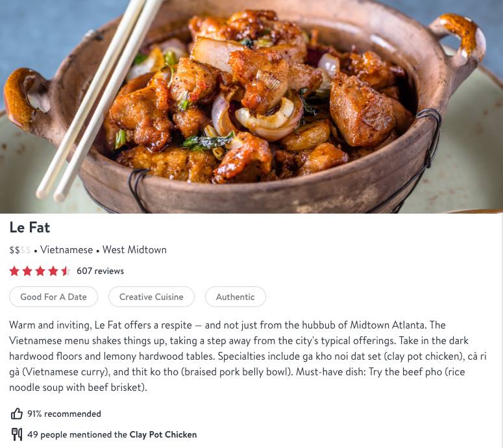Click the West Midtown neighborhood label
503x448 pixels.
coord(134,250)
